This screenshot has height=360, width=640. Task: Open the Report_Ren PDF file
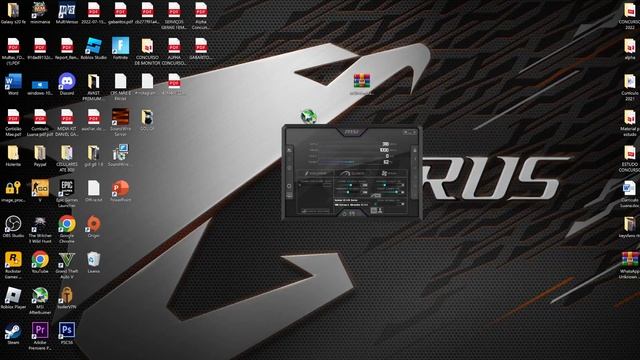click(67, 49)
